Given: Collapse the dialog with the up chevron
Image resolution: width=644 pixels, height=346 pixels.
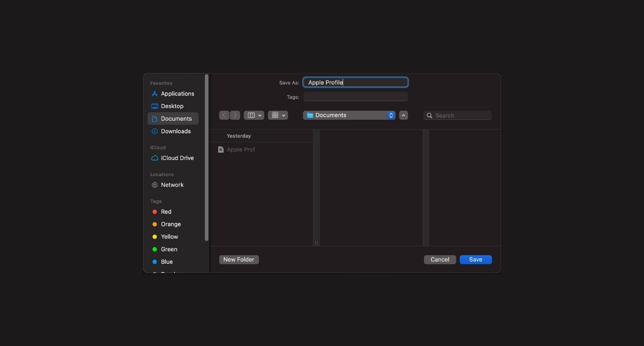Looking at the screenshot, I should [404, 115].
